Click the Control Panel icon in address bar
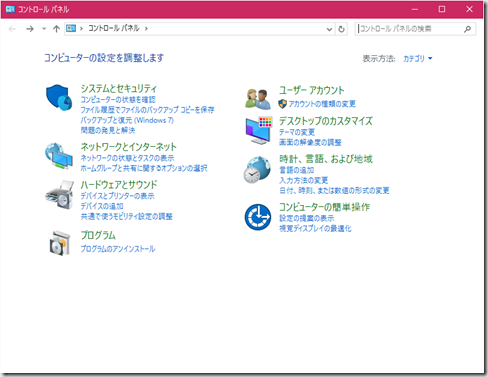This screenshot has width=488, height=377. tap(71, 28)
